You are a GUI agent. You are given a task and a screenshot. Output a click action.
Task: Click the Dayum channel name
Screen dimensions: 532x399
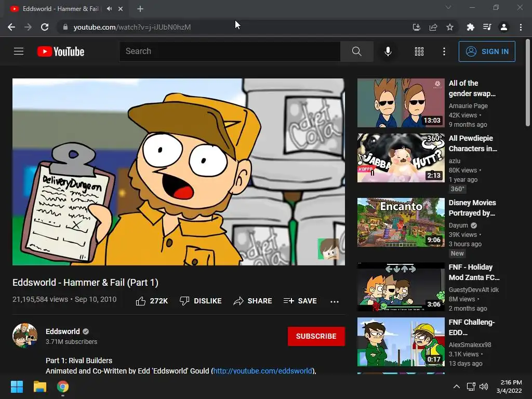[x=458, y=225]
